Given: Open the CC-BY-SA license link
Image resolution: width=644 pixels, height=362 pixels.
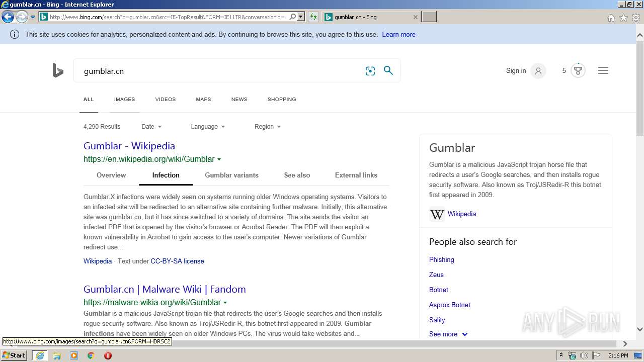Looking at the screenshot, I should [x=177, y=261].
